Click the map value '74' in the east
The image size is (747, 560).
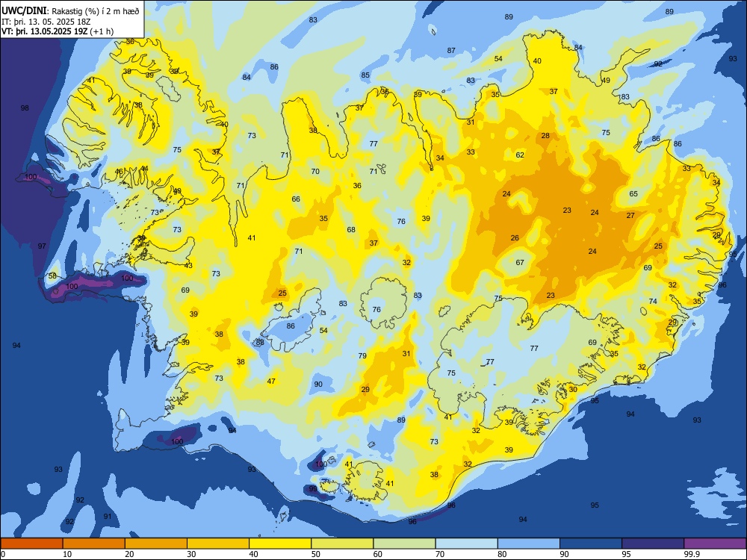[653, 302]
